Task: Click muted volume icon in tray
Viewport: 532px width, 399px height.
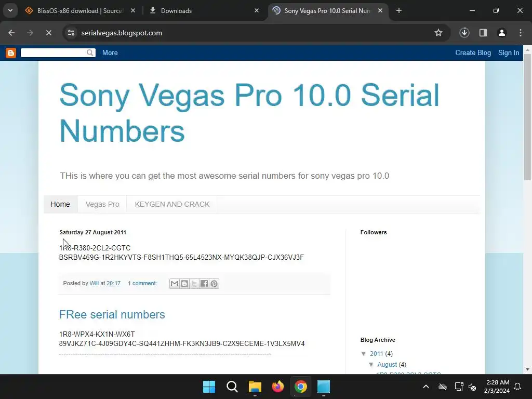Action: [472, 387]
